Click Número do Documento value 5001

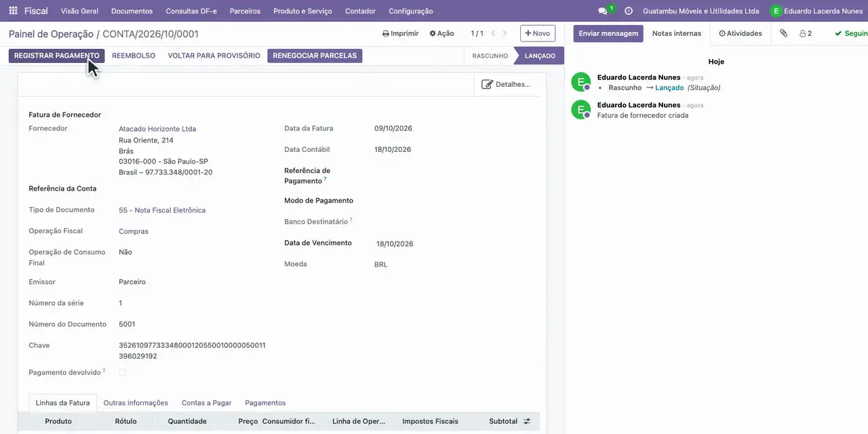[x=127, y=324]
